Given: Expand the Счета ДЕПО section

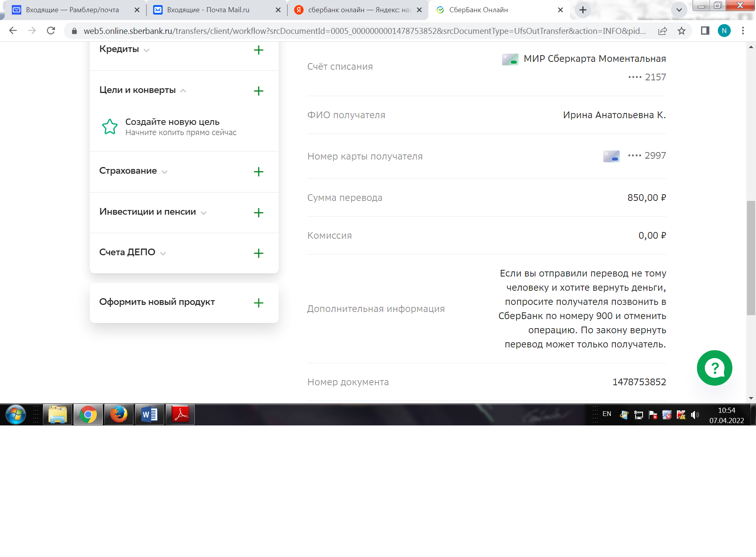Looking at the screenshot, I should 163,253.
